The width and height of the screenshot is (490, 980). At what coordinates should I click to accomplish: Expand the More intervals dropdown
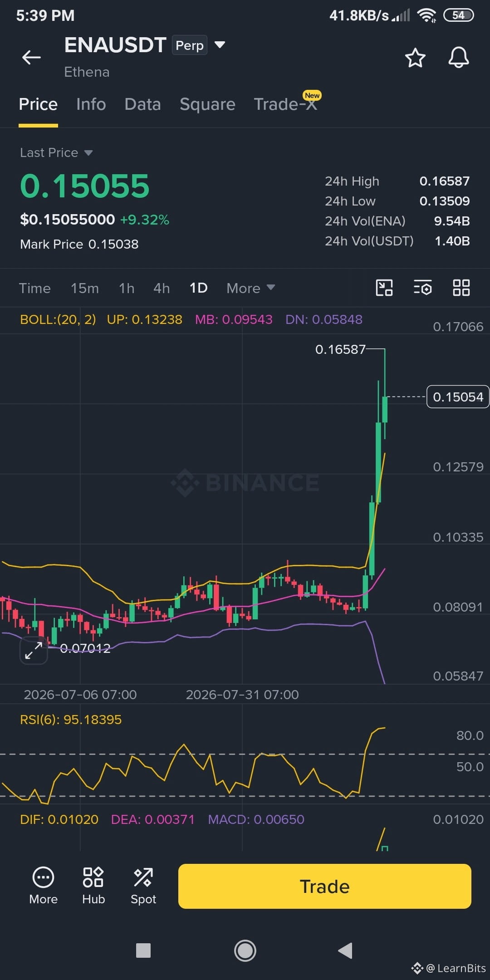pos(251,288)
